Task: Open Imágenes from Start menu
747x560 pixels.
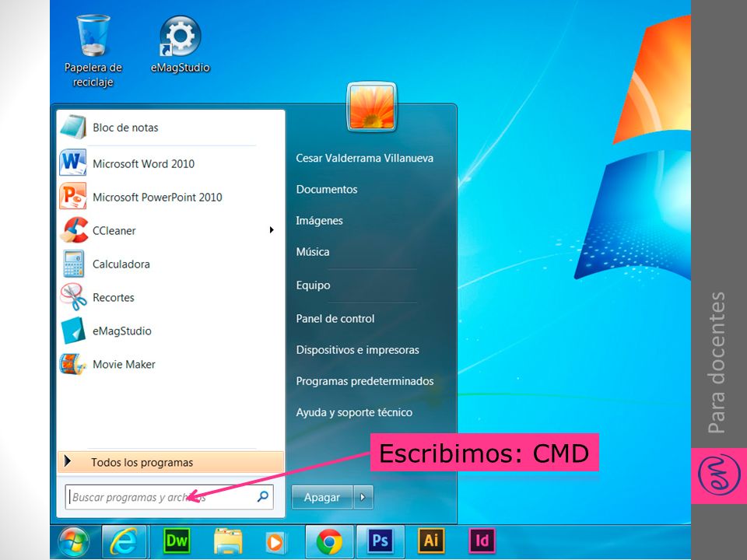Action: [x=319, y=220]
